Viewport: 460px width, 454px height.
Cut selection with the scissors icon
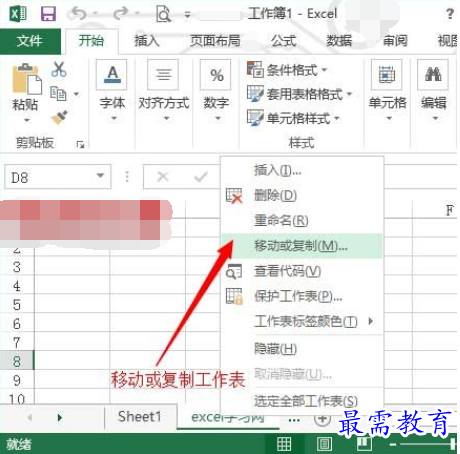coord(59,69)
